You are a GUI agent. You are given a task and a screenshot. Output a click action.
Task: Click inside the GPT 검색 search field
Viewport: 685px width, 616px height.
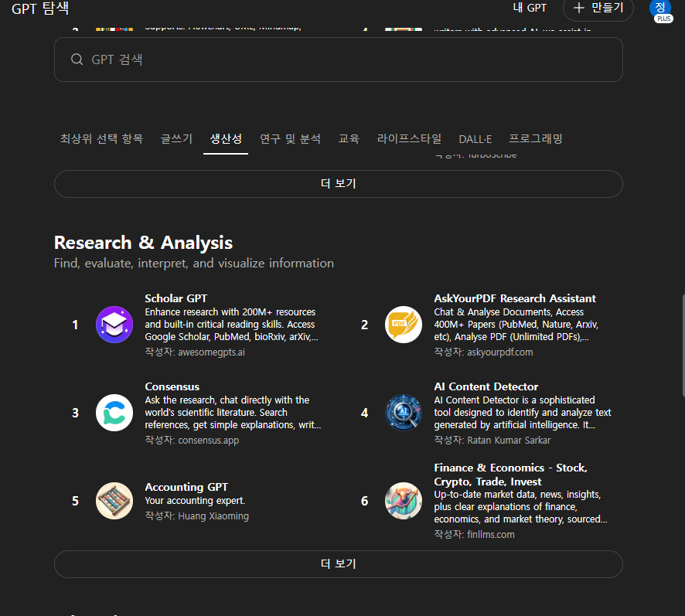click(x=339, y=60)
